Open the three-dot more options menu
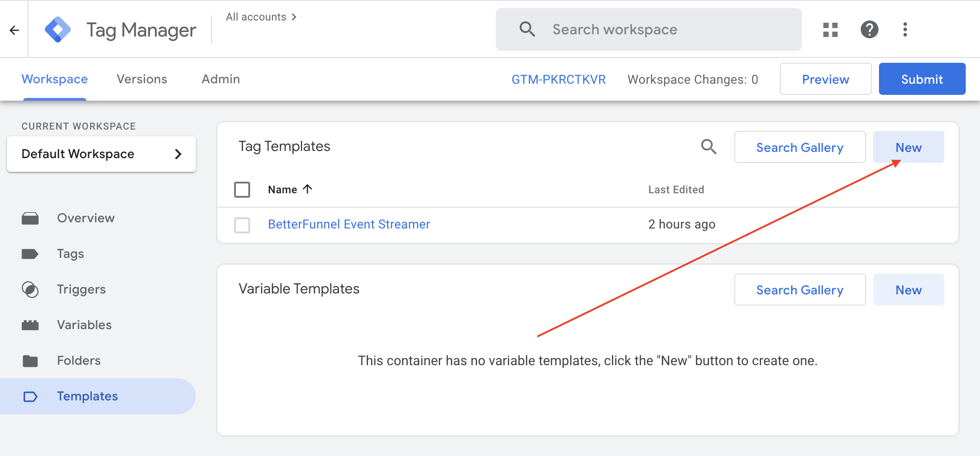 click(x=905, y=30)
